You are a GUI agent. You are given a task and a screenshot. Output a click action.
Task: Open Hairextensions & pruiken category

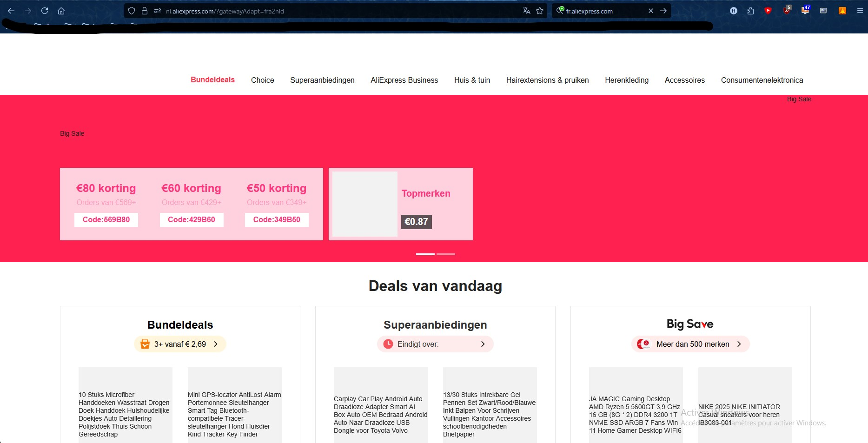coord(547,80)
